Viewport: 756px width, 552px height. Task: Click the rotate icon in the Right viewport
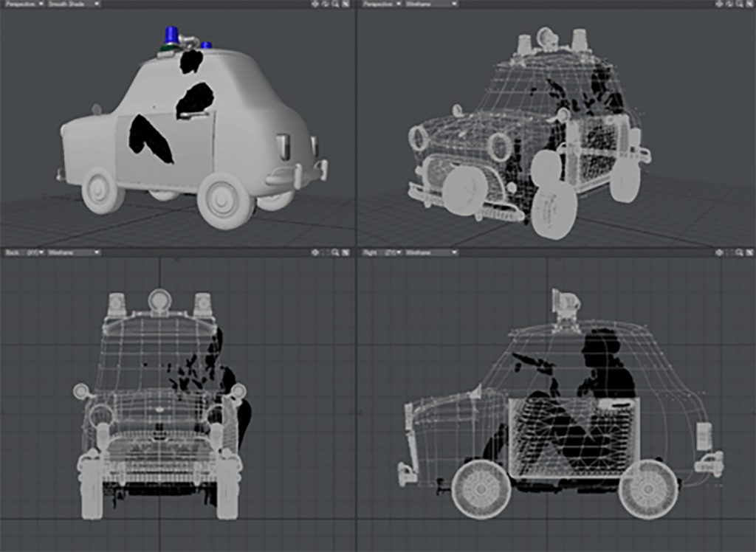coord(729,252)
